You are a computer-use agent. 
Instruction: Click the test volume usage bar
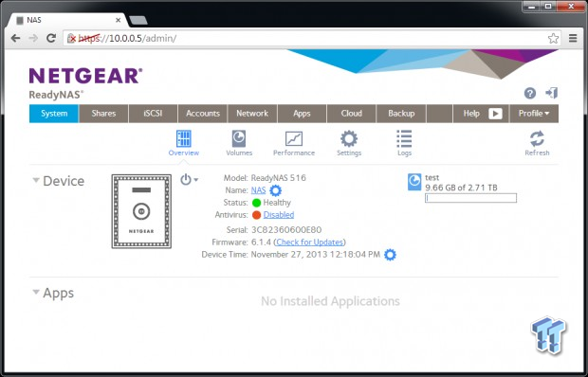pos(470,198)
